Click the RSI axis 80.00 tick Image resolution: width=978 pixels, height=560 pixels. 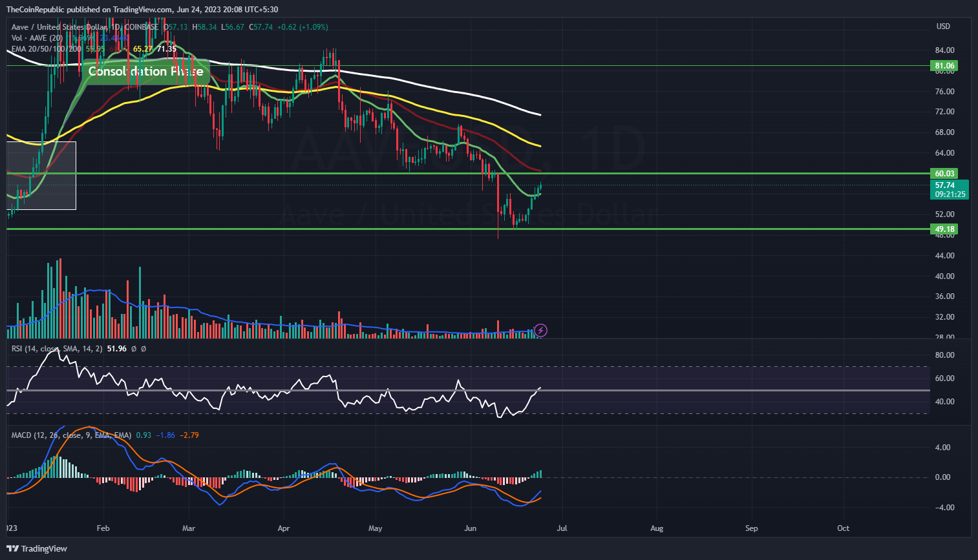click(944, 355)
